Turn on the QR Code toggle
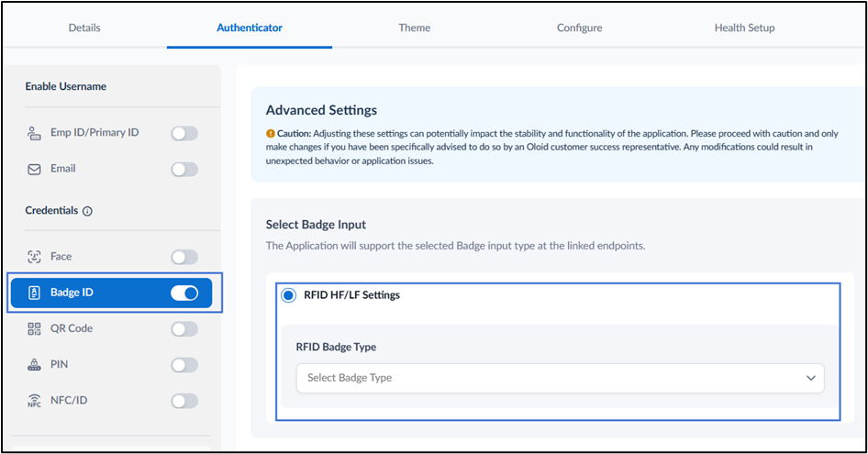868x454 pixels. point(184,329)
